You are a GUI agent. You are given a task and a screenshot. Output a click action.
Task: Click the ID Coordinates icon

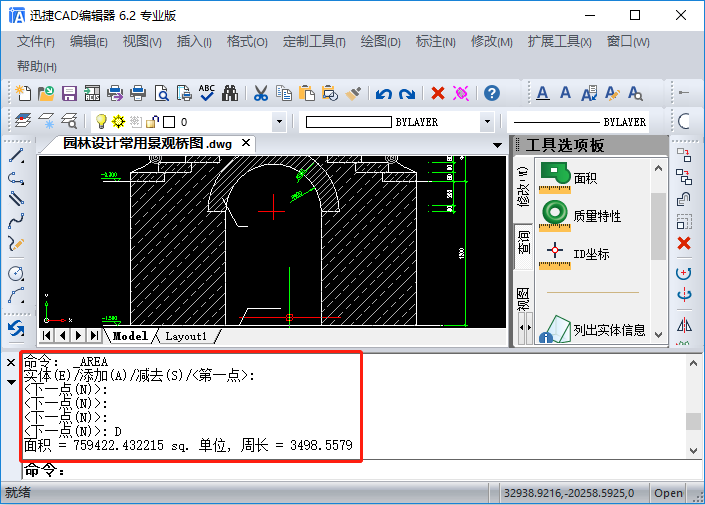pyautogui.click(x=555, y=255)
